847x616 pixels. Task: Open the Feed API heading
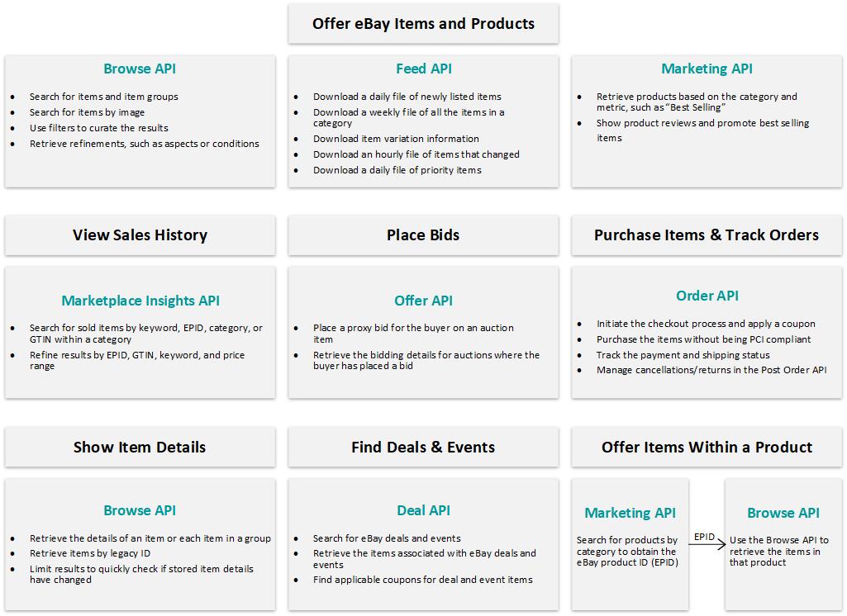423,69
